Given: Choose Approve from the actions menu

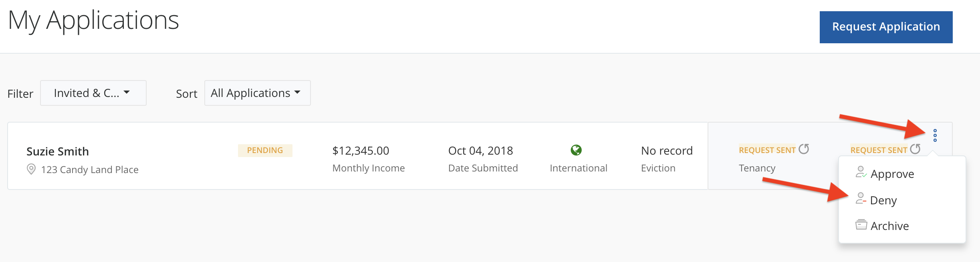Looking at the screenshot, I should [892, 174].
